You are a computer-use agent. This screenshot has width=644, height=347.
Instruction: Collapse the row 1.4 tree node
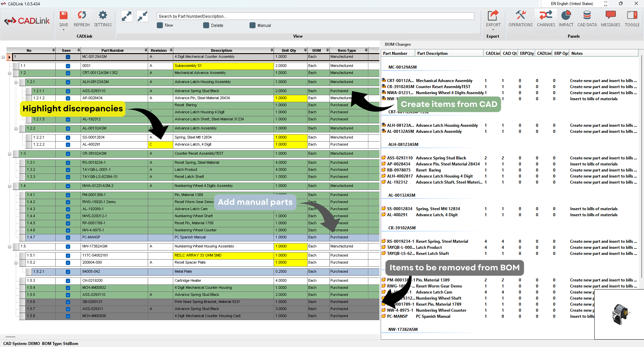9,186
